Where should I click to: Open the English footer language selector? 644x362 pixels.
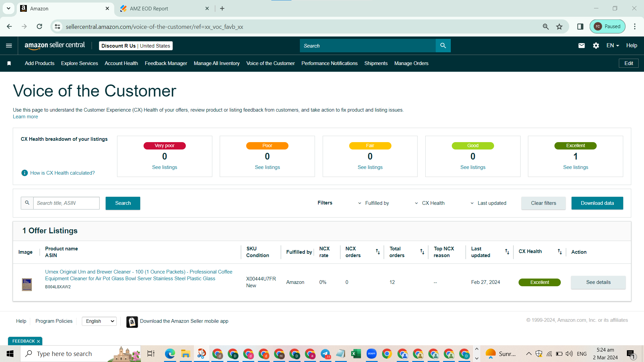coord(99,321)
